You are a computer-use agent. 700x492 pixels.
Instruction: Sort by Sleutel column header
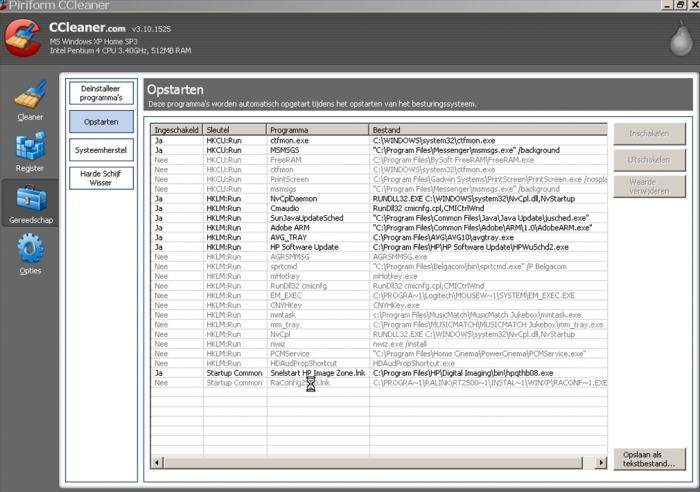pos(234,130)
